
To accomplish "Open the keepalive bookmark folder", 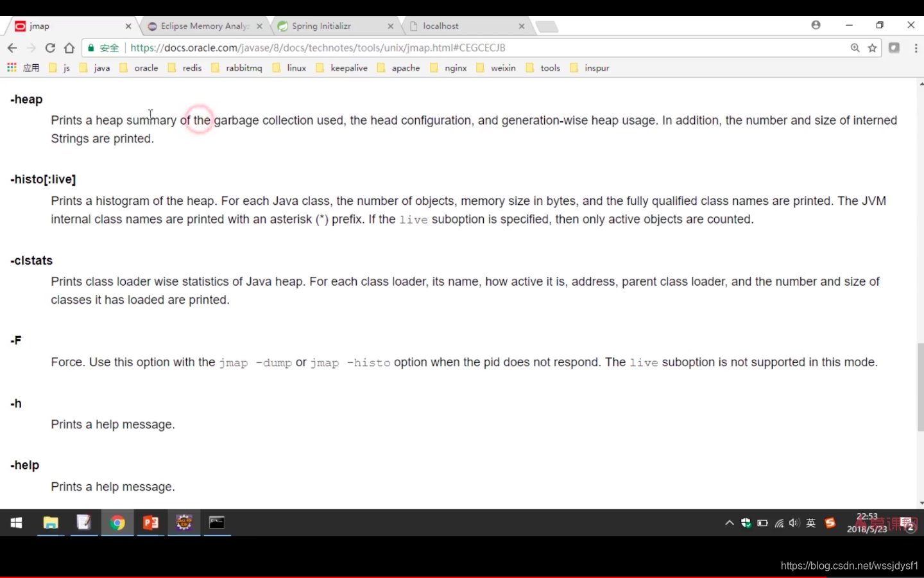I will tap(342, 68).
